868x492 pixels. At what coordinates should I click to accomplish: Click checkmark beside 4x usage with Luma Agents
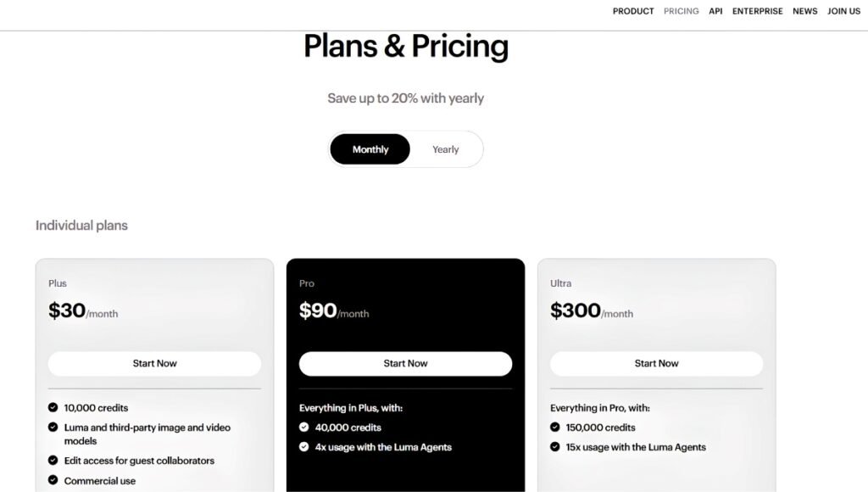[x=304, y=446]
